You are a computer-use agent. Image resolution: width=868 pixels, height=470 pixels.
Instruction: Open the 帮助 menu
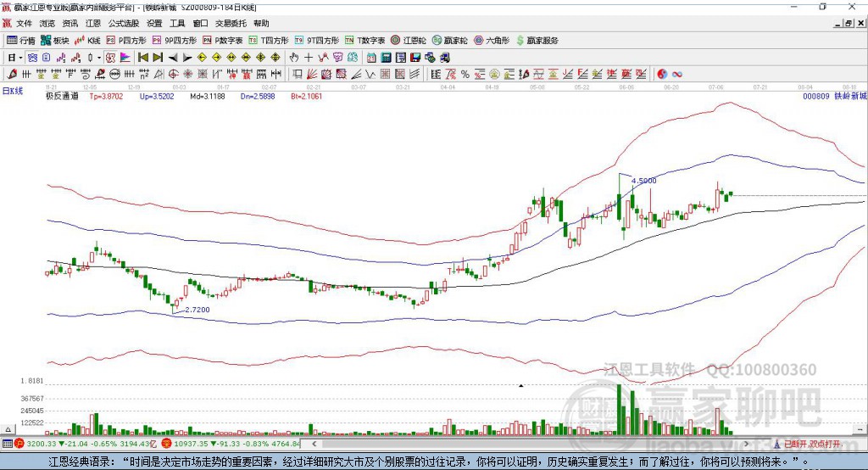pyautogui.click(x=261, y=23)
